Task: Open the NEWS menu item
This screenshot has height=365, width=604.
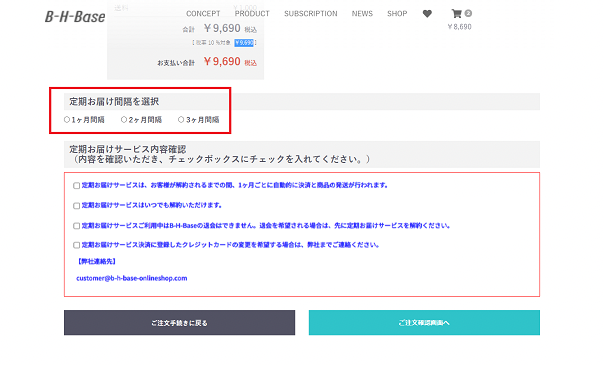Action: click(x=362, y=14)
